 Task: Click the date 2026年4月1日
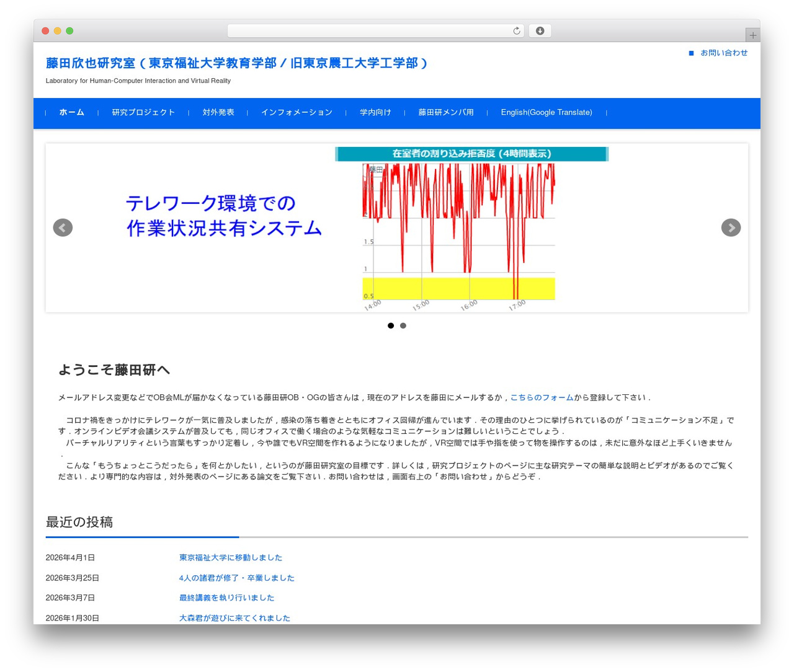[x=70, y=557]
